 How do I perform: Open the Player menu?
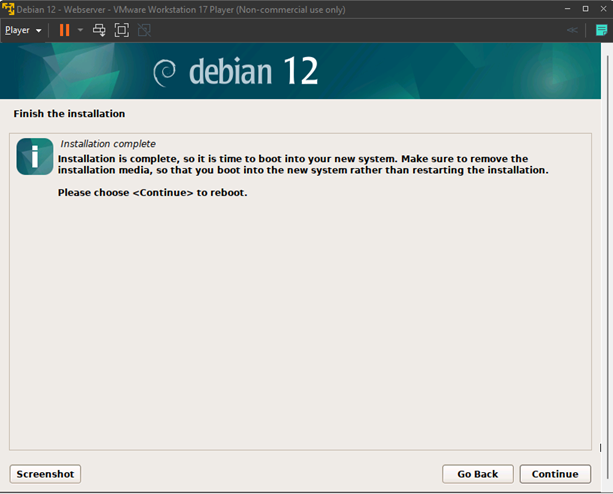22,30
